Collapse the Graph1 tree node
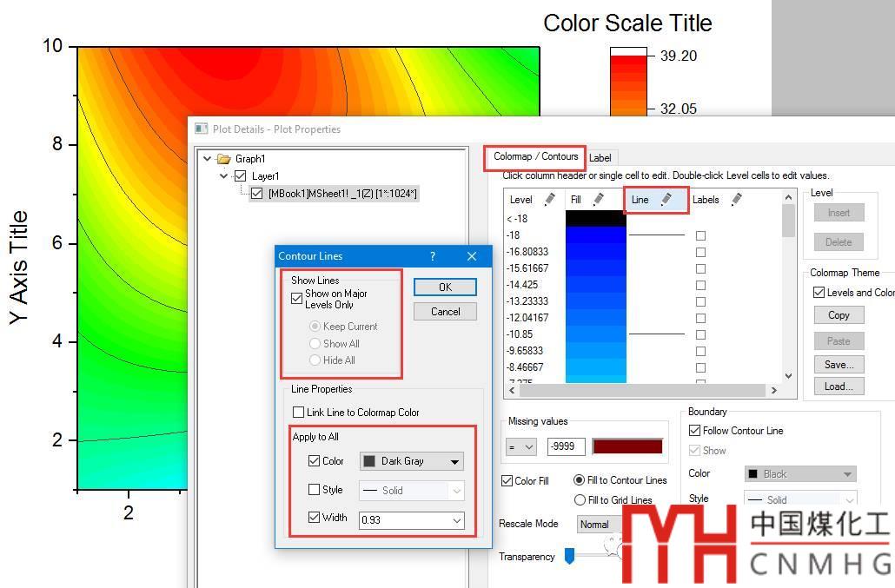895x588 pixels. click(x=207, y=159)
